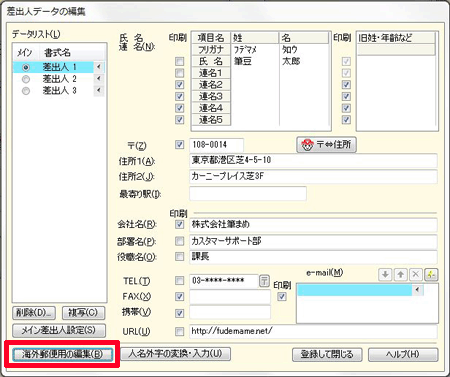Toggle 部署名 print checkbox
The width and height of the screenshot is (450, 377).
pyautogui.click(x=180, y=241)
